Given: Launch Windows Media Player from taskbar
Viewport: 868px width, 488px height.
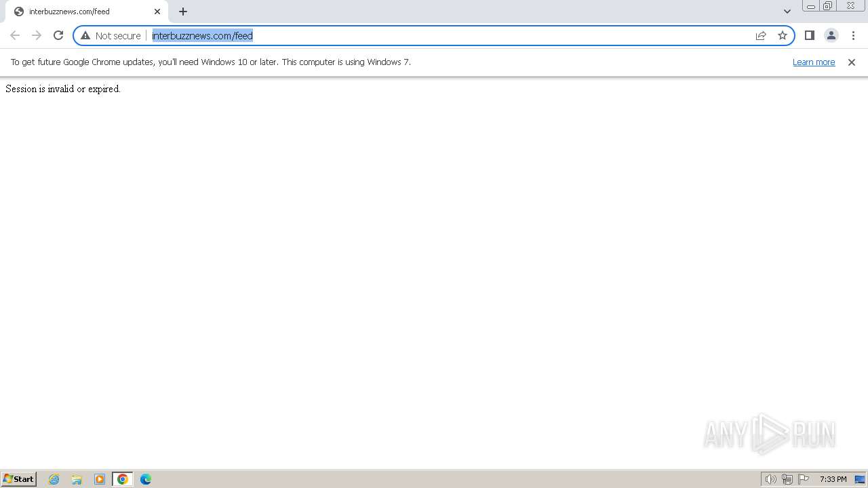Looking at the screenshot, I should [100, 479].
